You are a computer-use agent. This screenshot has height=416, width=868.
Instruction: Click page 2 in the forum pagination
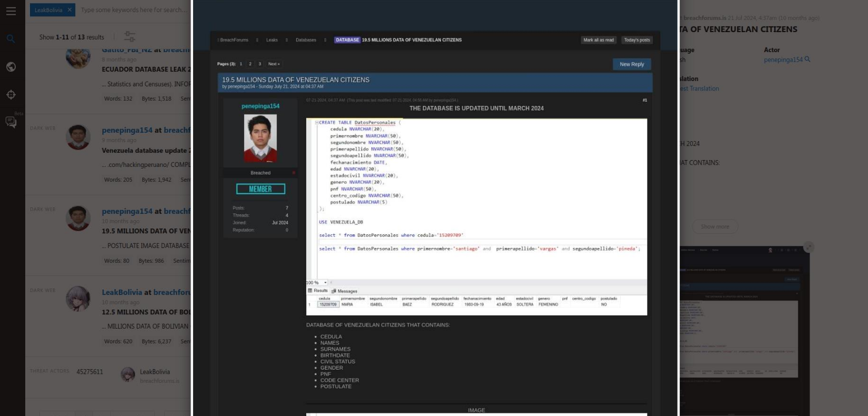250,64
